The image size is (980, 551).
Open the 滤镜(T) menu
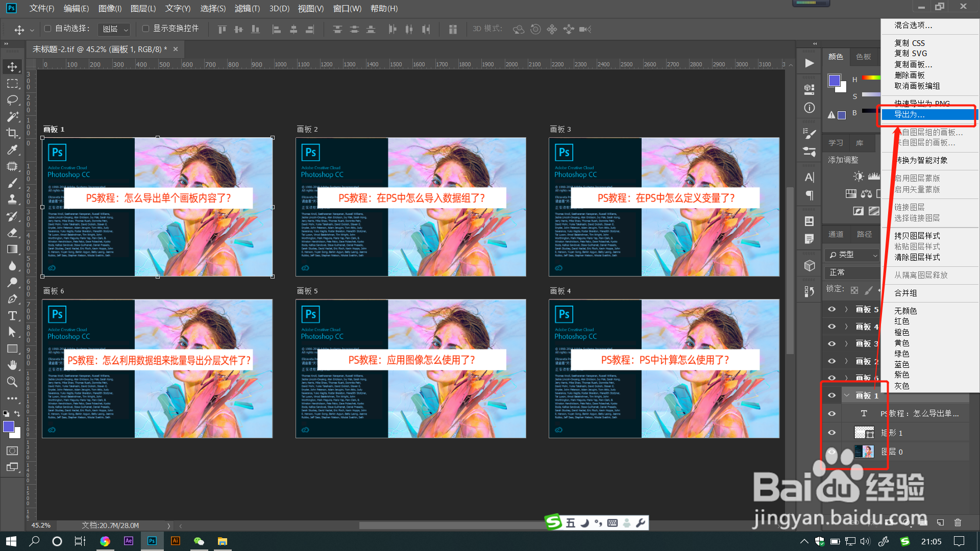247,8
